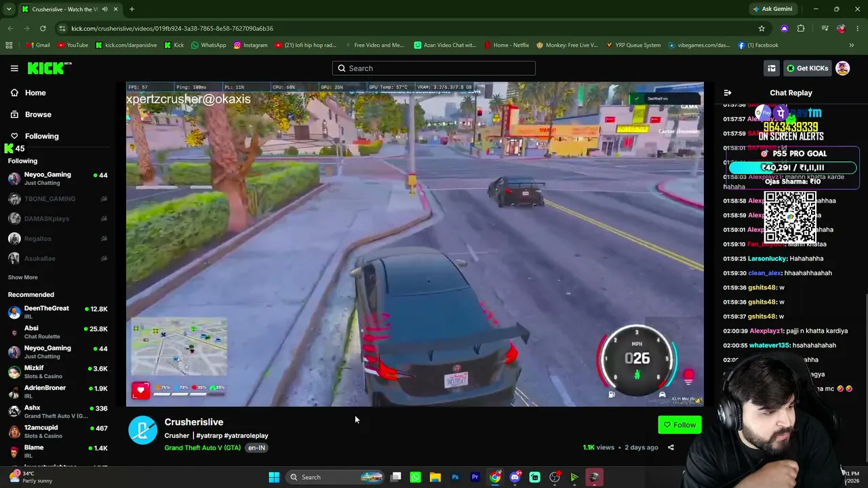
Task: Bookmark this page with the star icon
Action: pyautogui.click(x=762, y=28)
